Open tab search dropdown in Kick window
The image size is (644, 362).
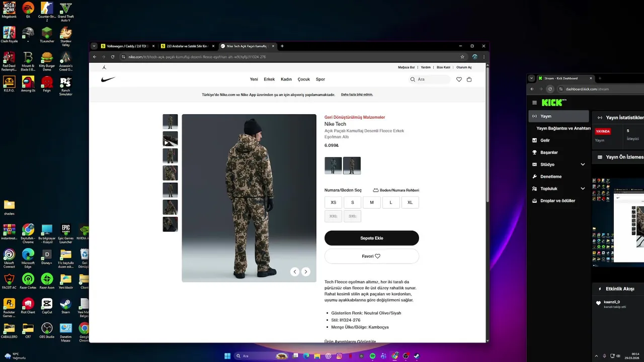[x=531, y=78]
